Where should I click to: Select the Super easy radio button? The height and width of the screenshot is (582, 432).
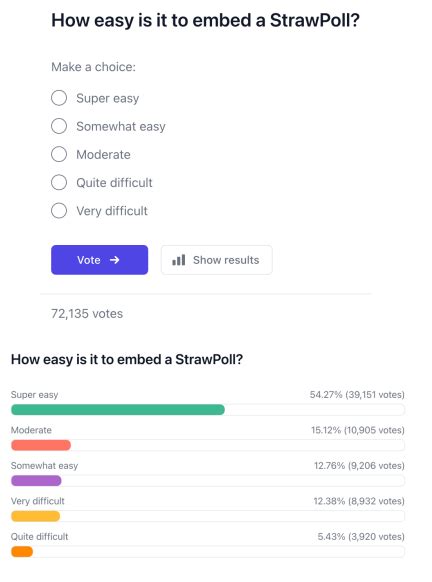[x=59, y=98]
